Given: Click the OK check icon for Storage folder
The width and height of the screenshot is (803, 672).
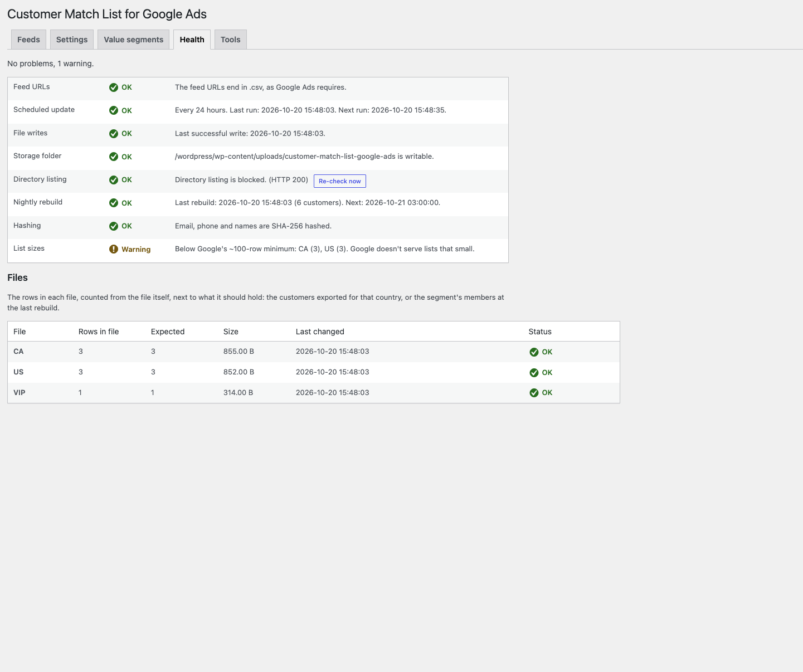Looking at the screenshot, I should (114, 157).
